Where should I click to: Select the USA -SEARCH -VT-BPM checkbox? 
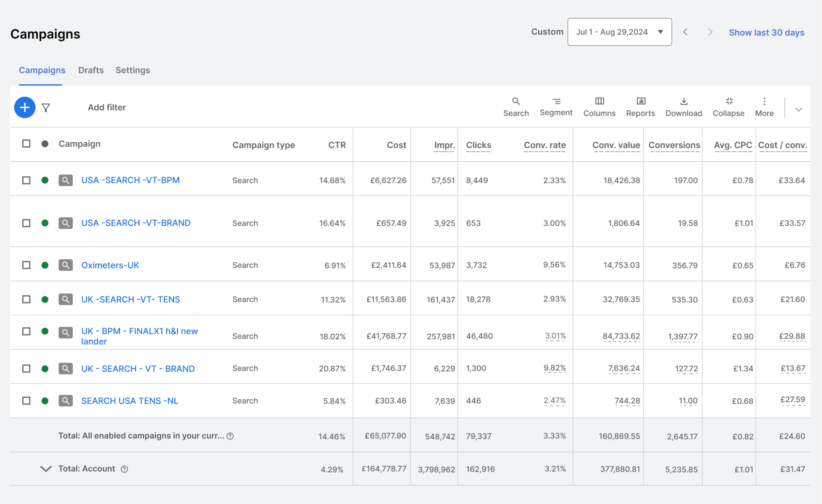(x=27, y=180)
